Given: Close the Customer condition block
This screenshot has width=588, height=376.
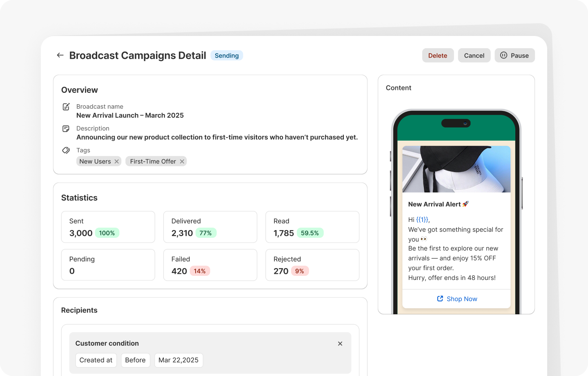Looking at the screenshot, I should pos(340,344).
